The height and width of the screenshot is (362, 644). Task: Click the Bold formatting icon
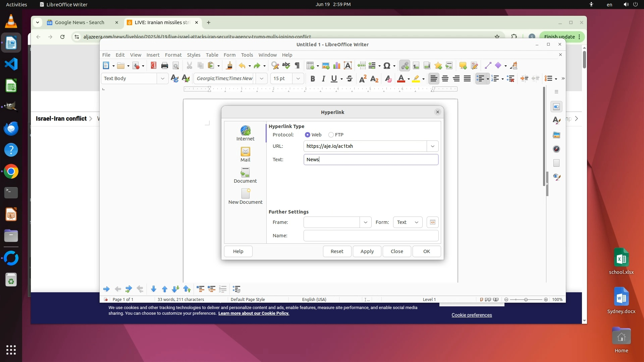pos(313,79)
